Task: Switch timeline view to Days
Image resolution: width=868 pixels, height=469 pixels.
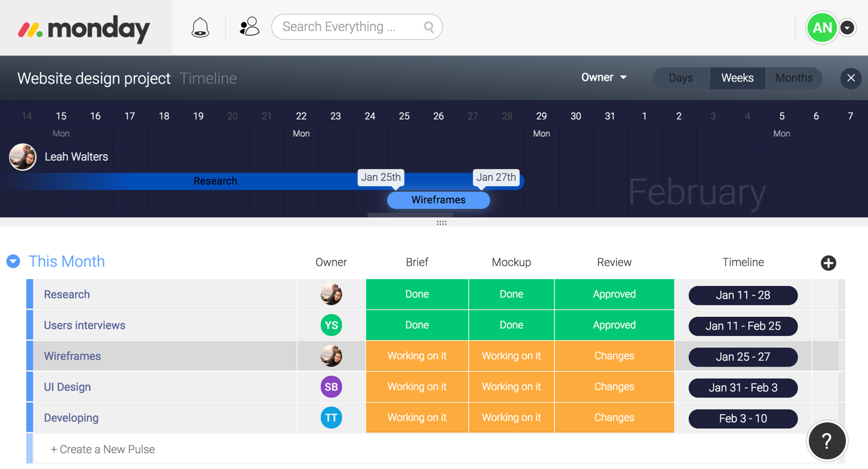Action: pyautogui.click(x=680, y=78)
